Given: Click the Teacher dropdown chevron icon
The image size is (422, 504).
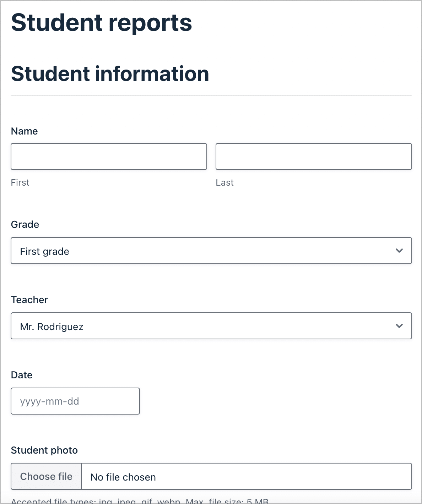Looking at the screenshot, I should pyautogui.click(x=399, y=326).
